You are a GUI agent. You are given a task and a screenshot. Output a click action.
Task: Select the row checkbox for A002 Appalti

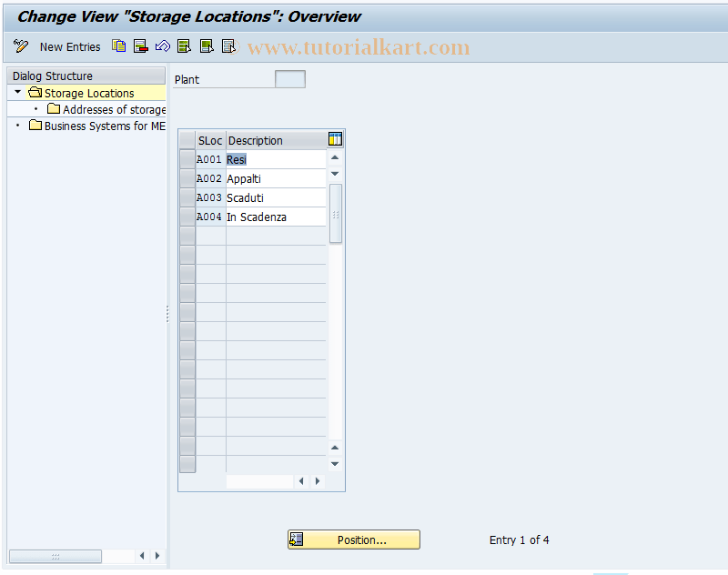pos(187,178)
